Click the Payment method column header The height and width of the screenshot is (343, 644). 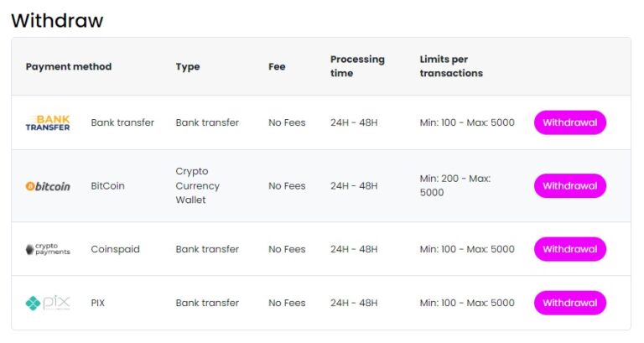click(69, 66)
